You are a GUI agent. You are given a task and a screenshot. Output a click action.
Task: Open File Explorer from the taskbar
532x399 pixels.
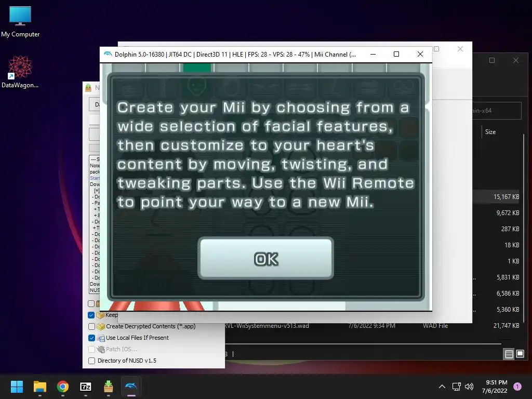[x=39, y=387]
